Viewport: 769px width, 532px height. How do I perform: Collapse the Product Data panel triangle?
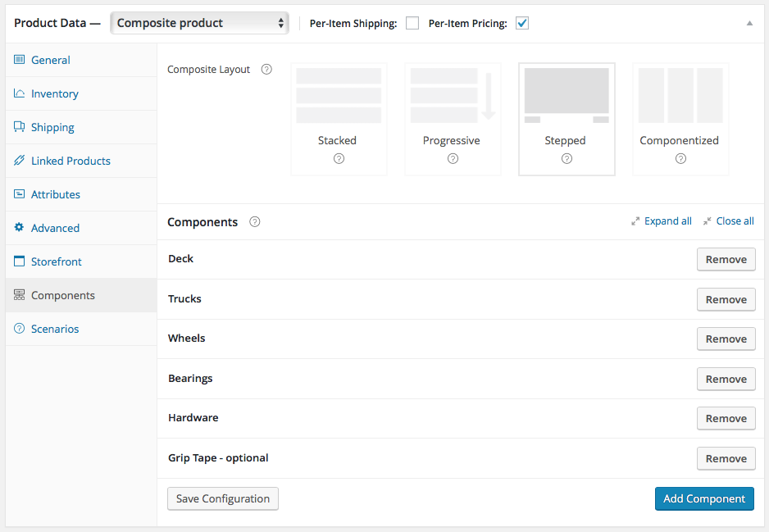pos(749,23)
